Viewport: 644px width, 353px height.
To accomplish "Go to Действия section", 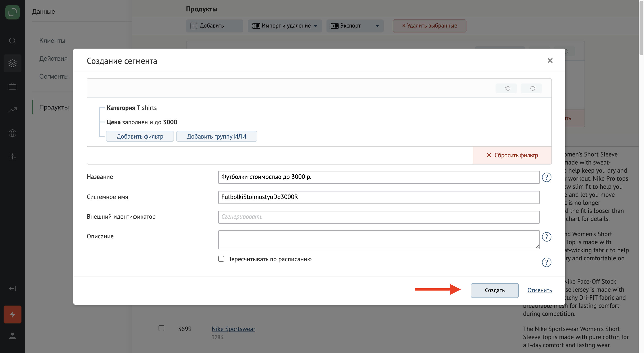I will [53, 59].
